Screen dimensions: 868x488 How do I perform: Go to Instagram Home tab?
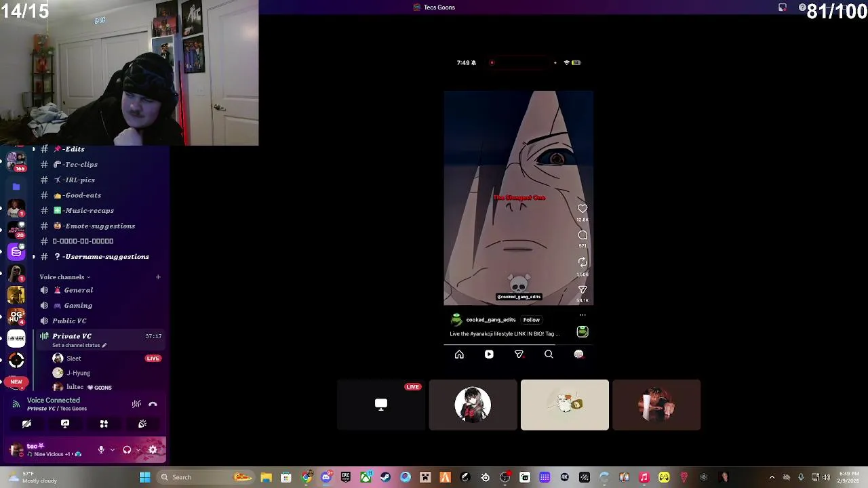point(459,354)
